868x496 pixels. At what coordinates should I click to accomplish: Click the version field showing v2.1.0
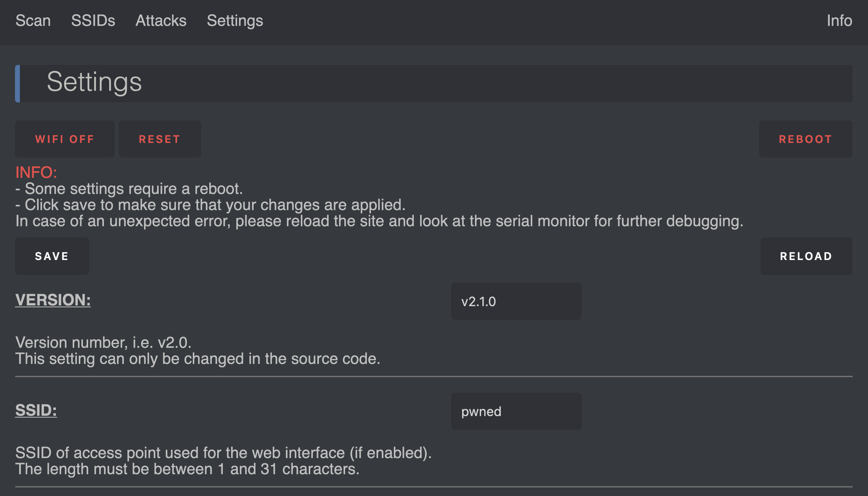tap(516, 301)
